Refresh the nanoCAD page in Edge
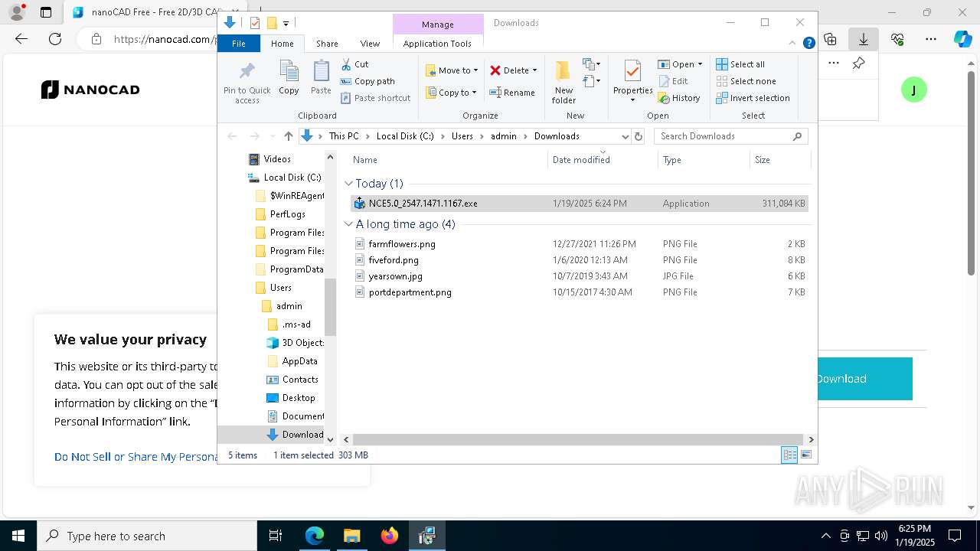980x551 pixels. tap(55, 39)
